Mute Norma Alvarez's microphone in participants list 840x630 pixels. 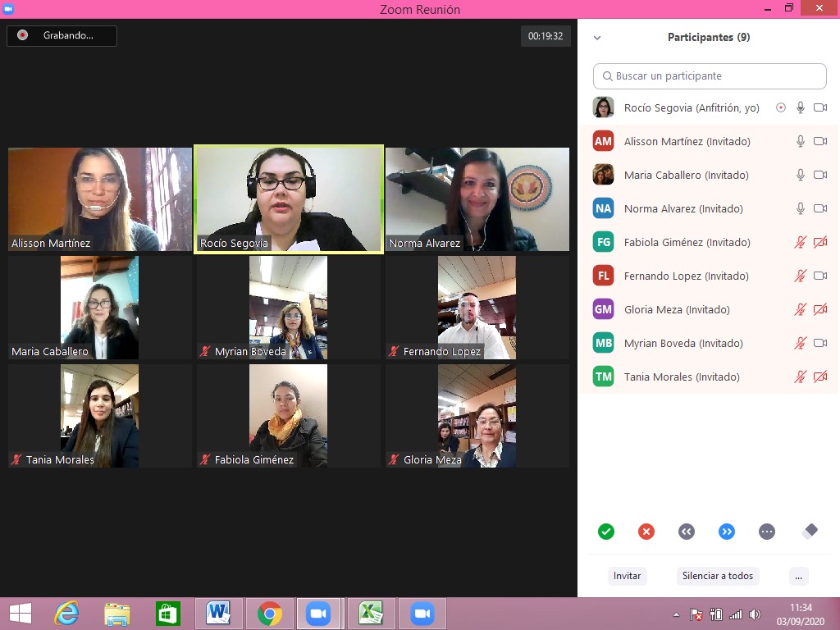[801, 208]
